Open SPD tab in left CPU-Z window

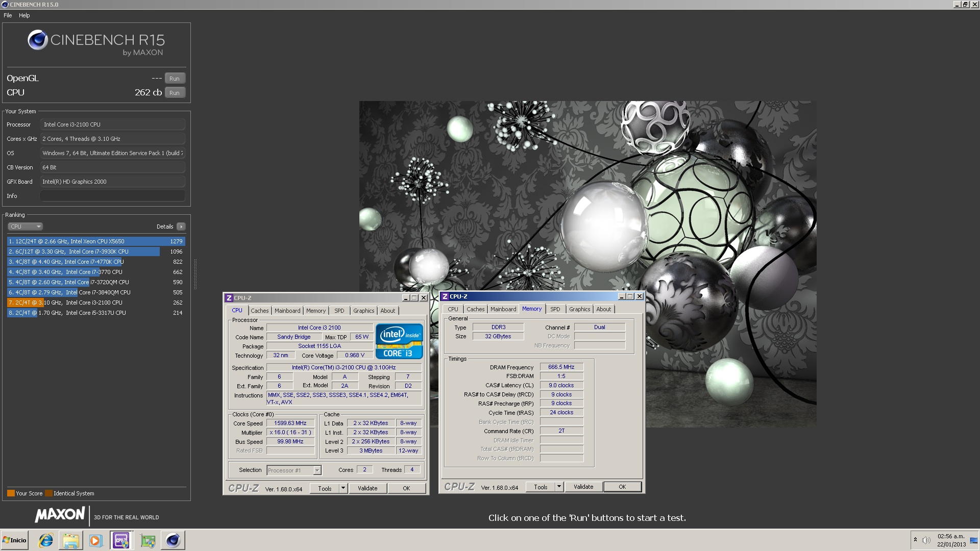[339, 311]
